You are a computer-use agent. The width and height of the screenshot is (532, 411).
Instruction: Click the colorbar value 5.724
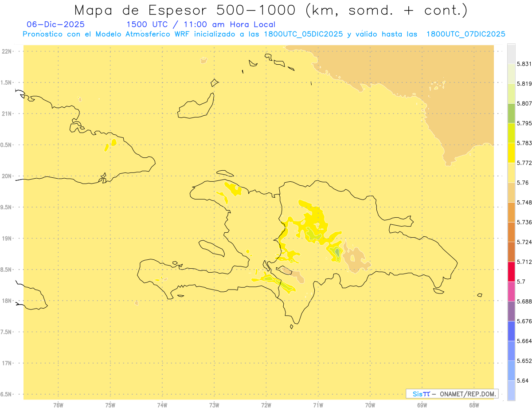(524, 242)
